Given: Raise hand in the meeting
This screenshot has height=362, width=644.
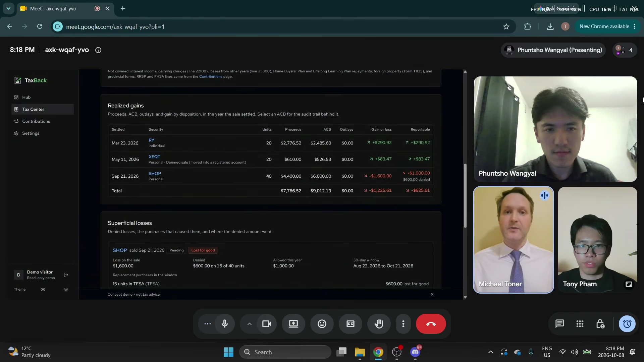Looking at the screenshot, I should point(379,324).
